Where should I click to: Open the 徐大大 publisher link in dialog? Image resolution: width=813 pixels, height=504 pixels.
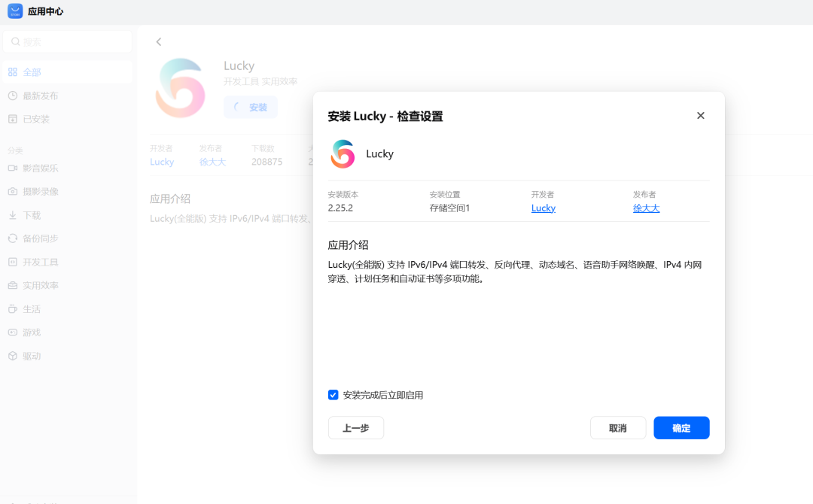point(646,208)
